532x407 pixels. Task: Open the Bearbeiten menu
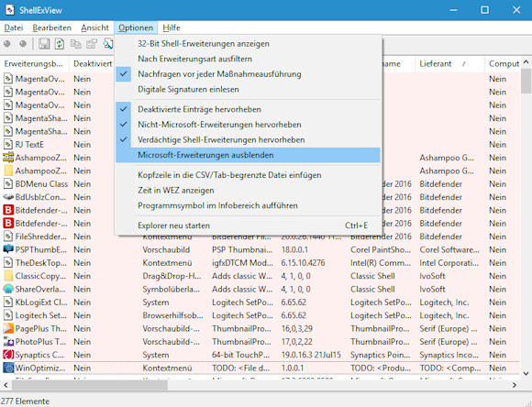click(x=52, y=27)
